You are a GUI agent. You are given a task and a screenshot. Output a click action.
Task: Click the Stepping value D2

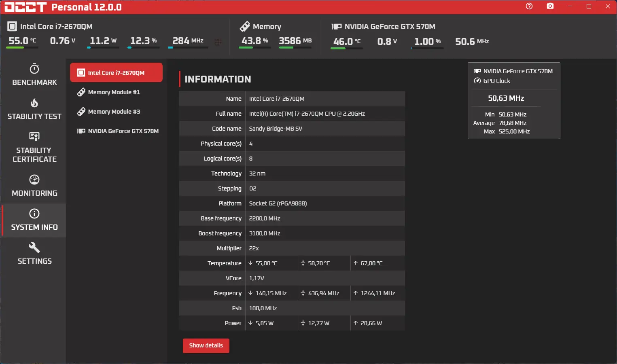point(253,188)
